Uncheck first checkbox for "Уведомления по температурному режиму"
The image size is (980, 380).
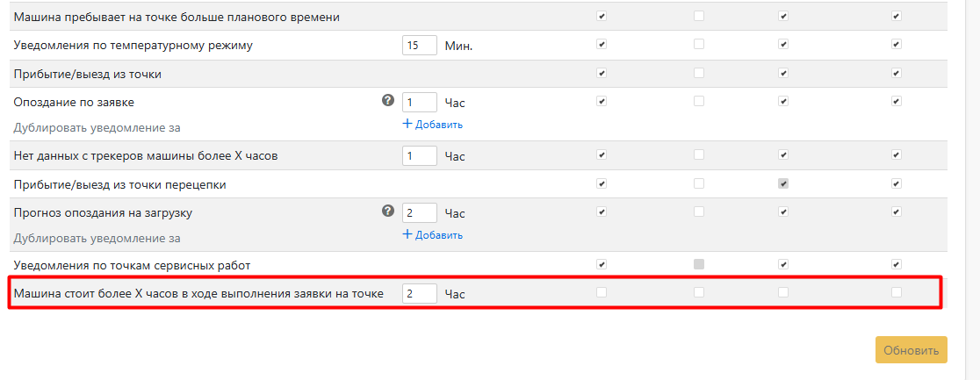click(602, 44)
